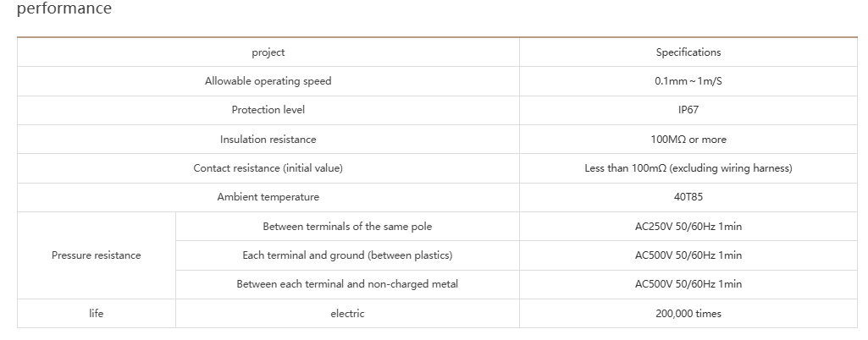Select the 'Ambient temperature' label
The width and height of the screenshot is (868, 340).
(268, 197)
